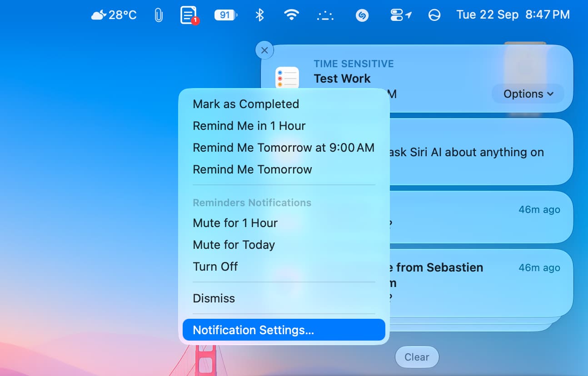Choose Remind Me Tomorrow at 9:00 AM

pyautogui.click(x=284, y=148)
